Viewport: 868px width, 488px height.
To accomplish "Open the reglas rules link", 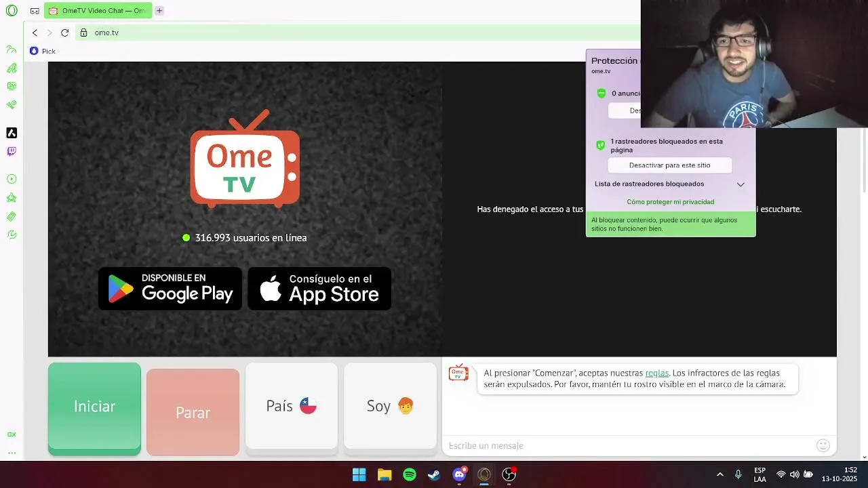I will click(x=656, y=373).
